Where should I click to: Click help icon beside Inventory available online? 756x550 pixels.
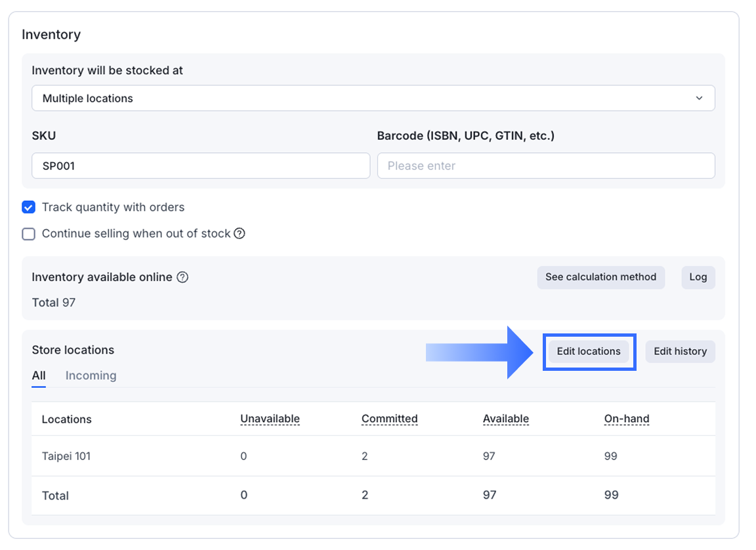tap(182, 277)
